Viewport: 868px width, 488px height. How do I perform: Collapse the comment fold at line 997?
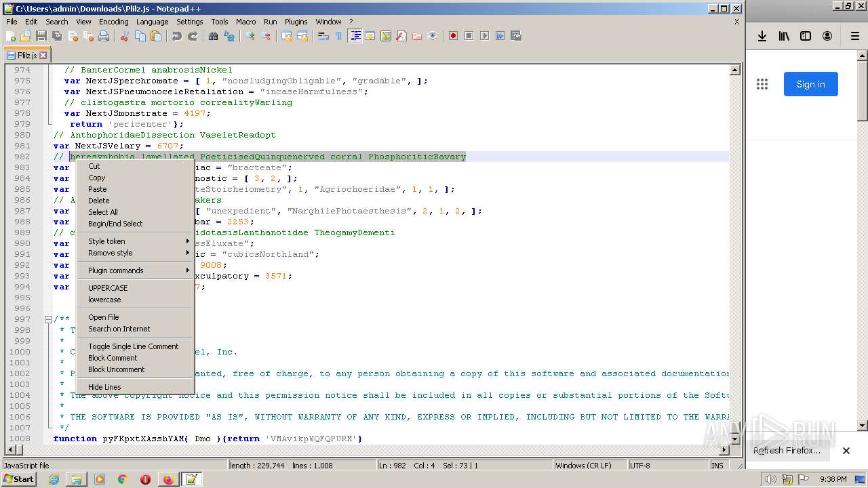[48, 319]
